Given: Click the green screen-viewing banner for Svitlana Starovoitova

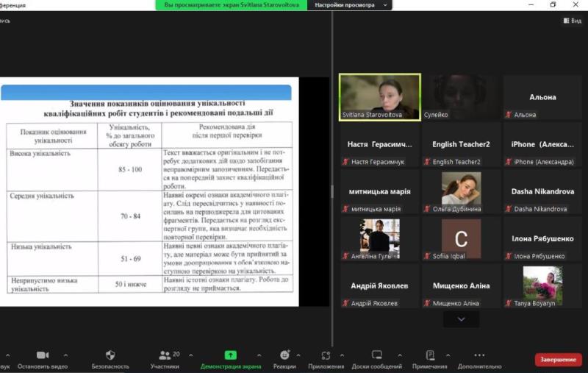Looking at the screenshot, I should 232,5.
